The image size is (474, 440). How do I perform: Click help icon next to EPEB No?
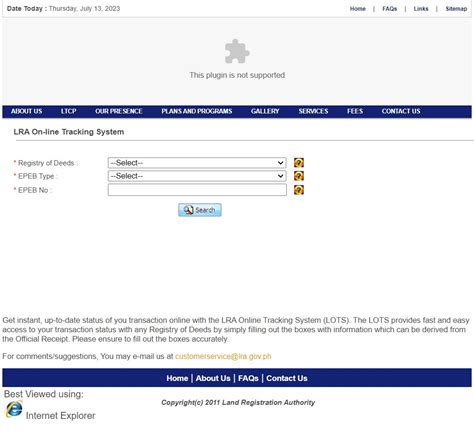[x=299, y=190]
